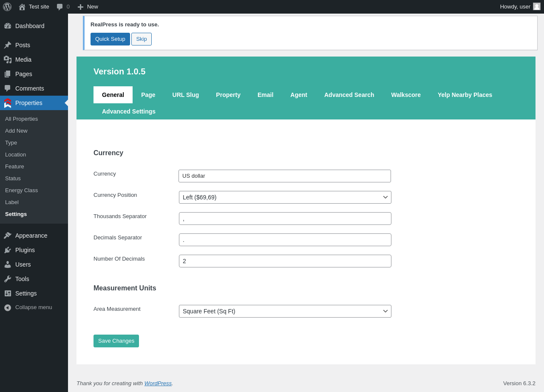Open the Currency Position dropdown
This screenshot has height=392, width=544.
coord(285,197)
